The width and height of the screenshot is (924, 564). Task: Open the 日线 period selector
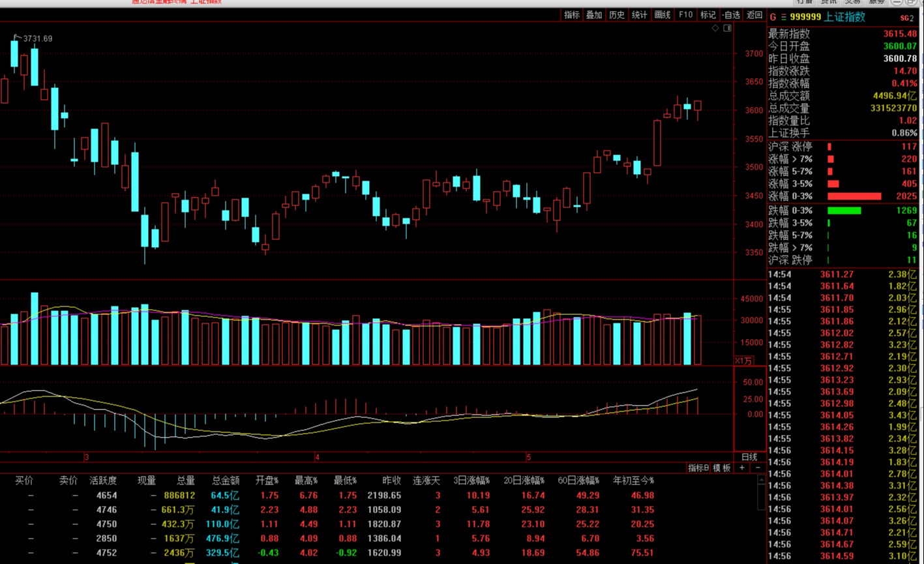(749, 457)
